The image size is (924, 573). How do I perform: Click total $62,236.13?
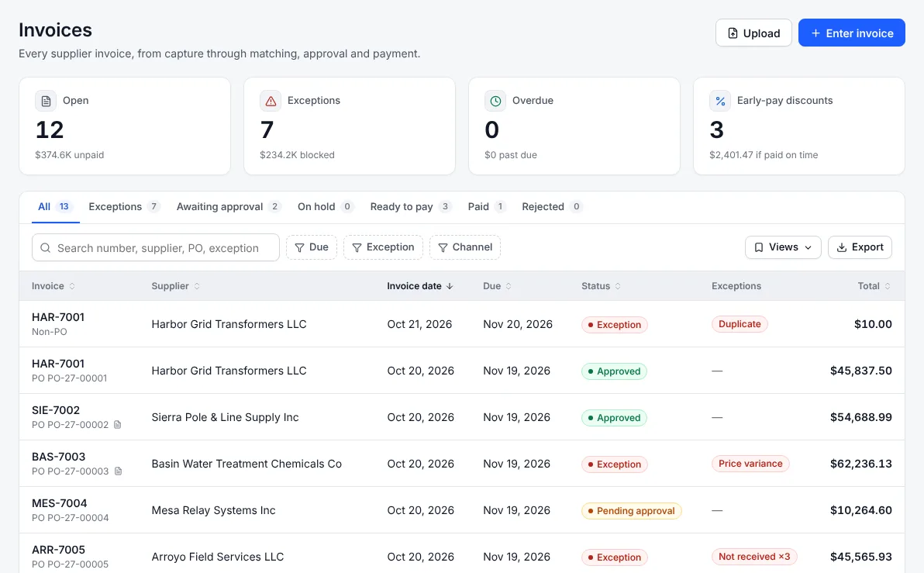(x=861, y=464)
